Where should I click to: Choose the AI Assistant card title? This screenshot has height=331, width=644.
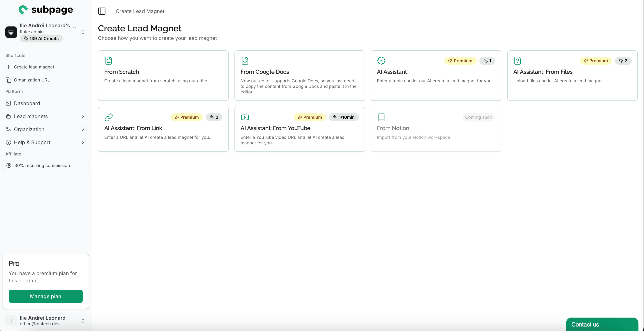392,72
